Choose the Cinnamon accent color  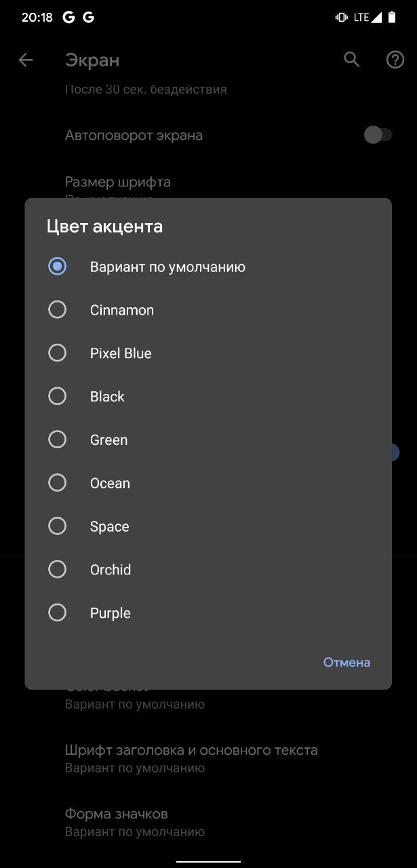[x=208, y=310]
